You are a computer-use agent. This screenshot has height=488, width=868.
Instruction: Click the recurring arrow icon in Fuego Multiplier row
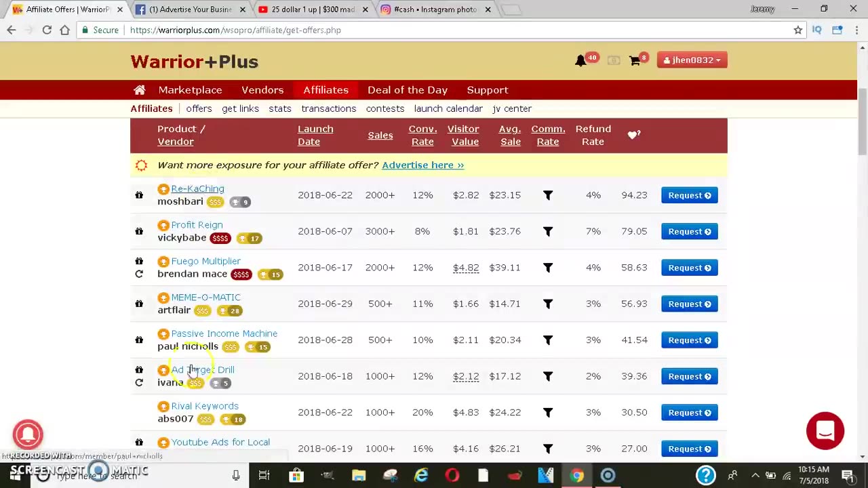[139, 274]
